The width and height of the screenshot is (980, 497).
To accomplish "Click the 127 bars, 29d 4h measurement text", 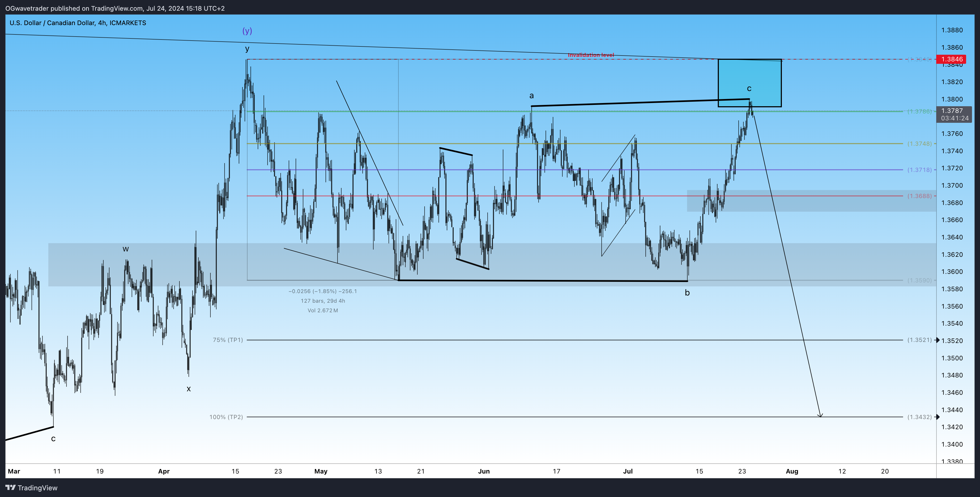I will click(323, 301).
